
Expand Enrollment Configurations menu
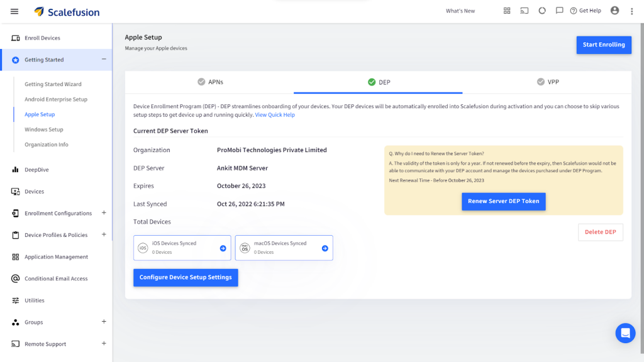coord(104,213)
